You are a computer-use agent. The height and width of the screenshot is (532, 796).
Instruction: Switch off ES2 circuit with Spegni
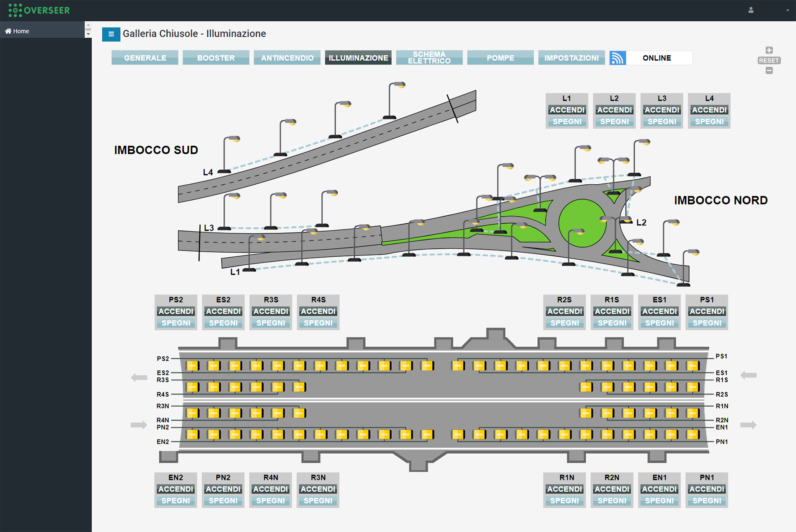tap(223, 323)
